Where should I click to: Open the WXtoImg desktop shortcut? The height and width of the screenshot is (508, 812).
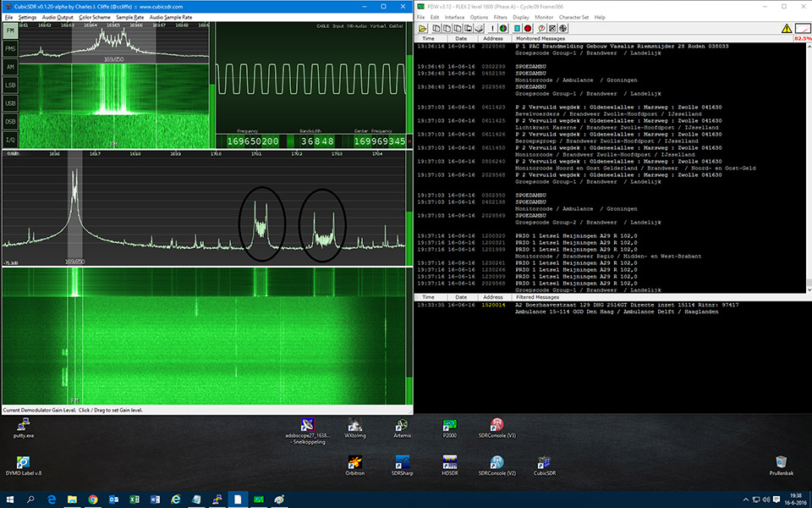coord(354,428)
